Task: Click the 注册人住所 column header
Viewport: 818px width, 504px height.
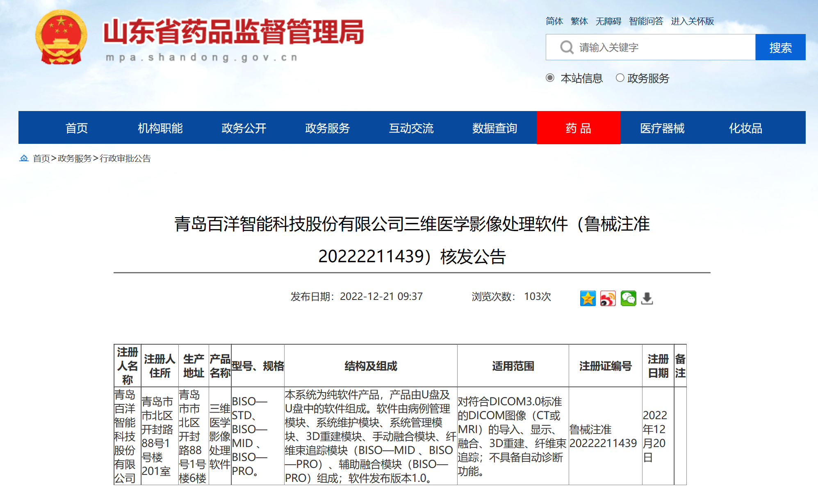Action: pyautogui.click(x=160, y=366)
